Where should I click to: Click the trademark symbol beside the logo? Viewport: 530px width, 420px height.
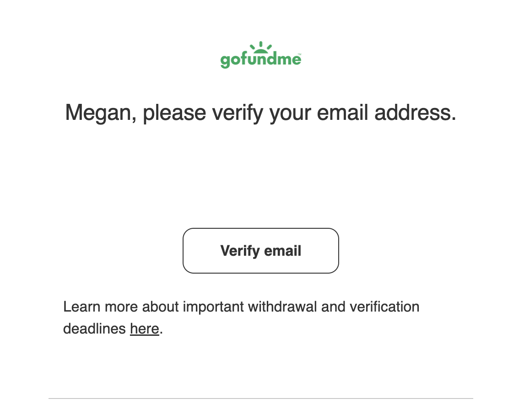299,54
